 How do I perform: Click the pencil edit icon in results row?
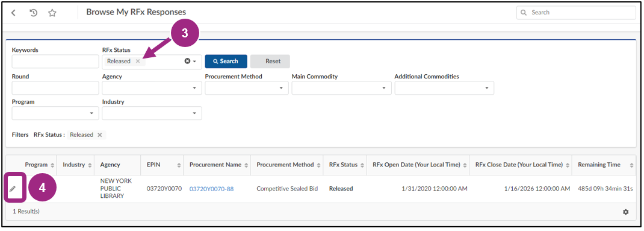pos(12,189)
